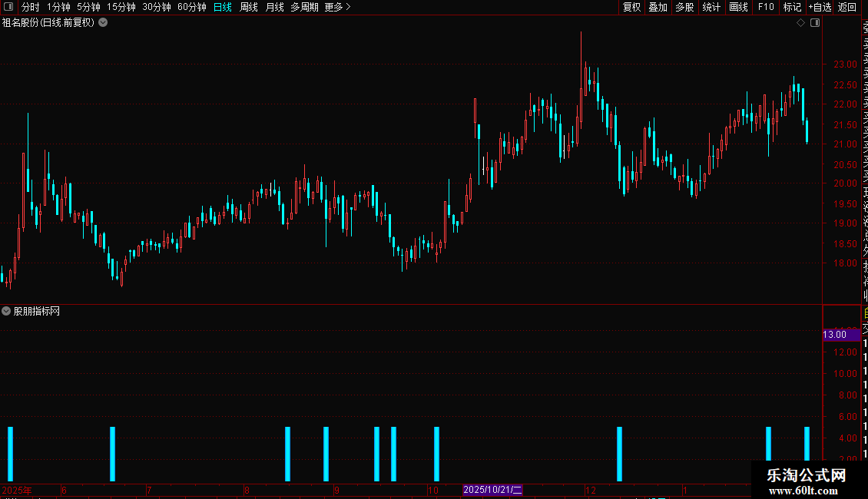Add stock with +自选 button
Image resolution: width=868 pixels, height=499 pixels.
pos(820,7)
